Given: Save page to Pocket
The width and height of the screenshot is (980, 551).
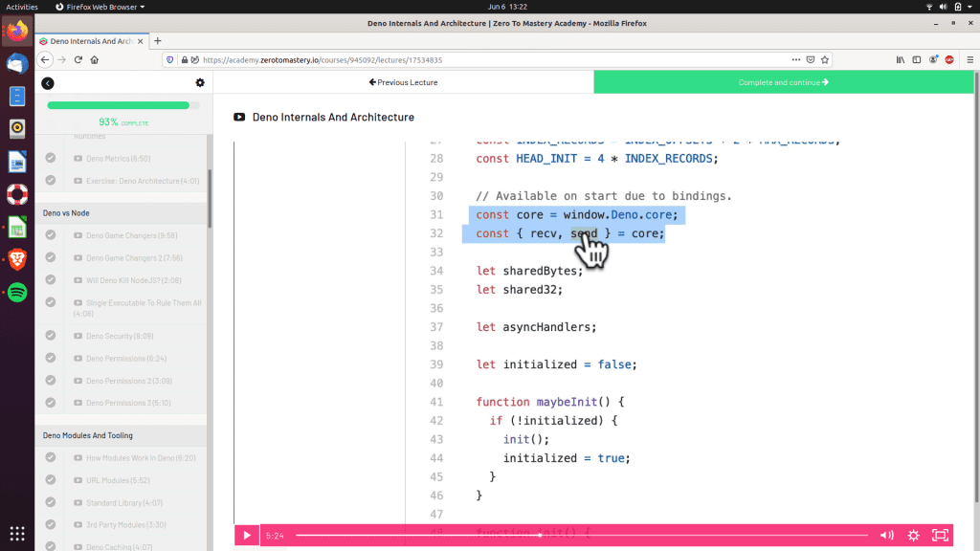Looking at the screenshot, I should (x=811, y=60).
